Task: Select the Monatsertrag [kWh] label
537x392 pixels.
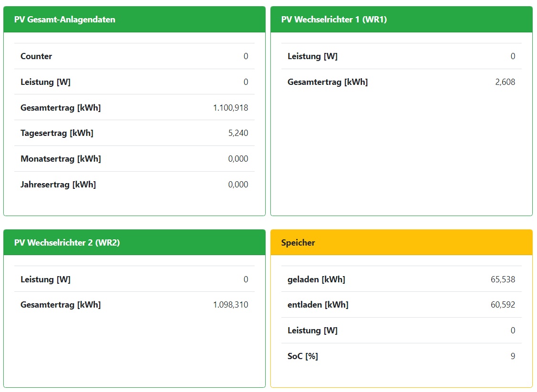Action: pyautogui.click(x=61, y=159)
